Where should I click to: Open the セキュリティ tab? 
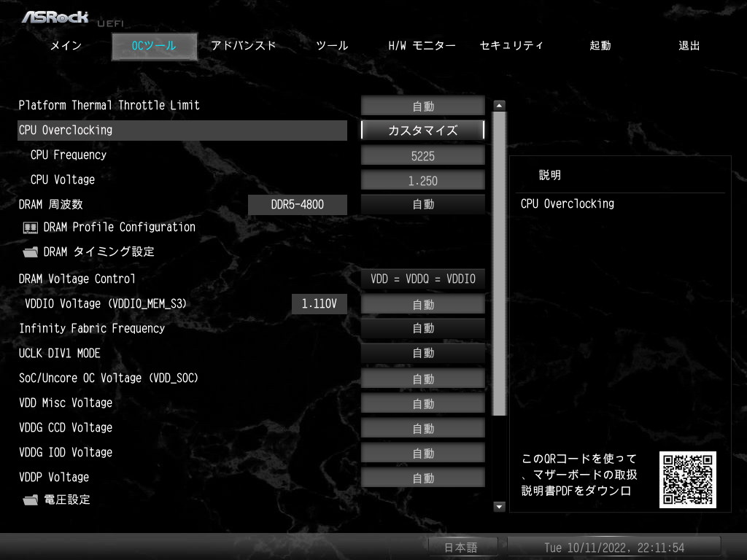pyautogui.click(x=511, y=46)
